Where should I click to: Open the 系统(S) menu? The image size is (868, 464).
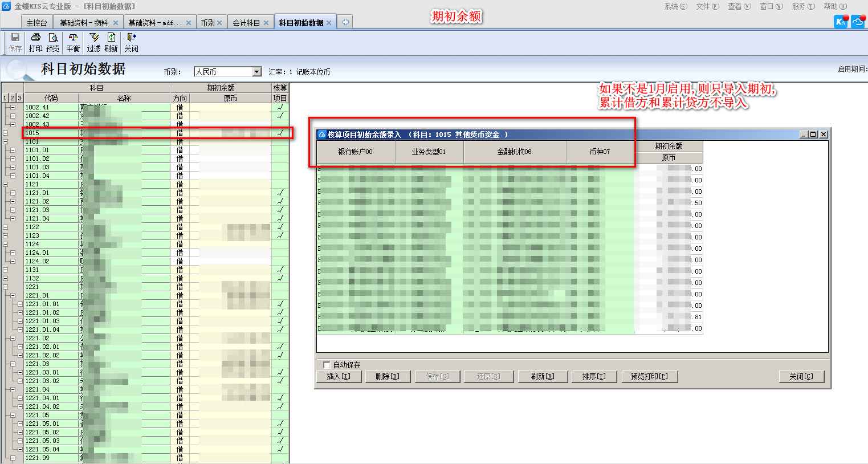(x=675, y=6)
